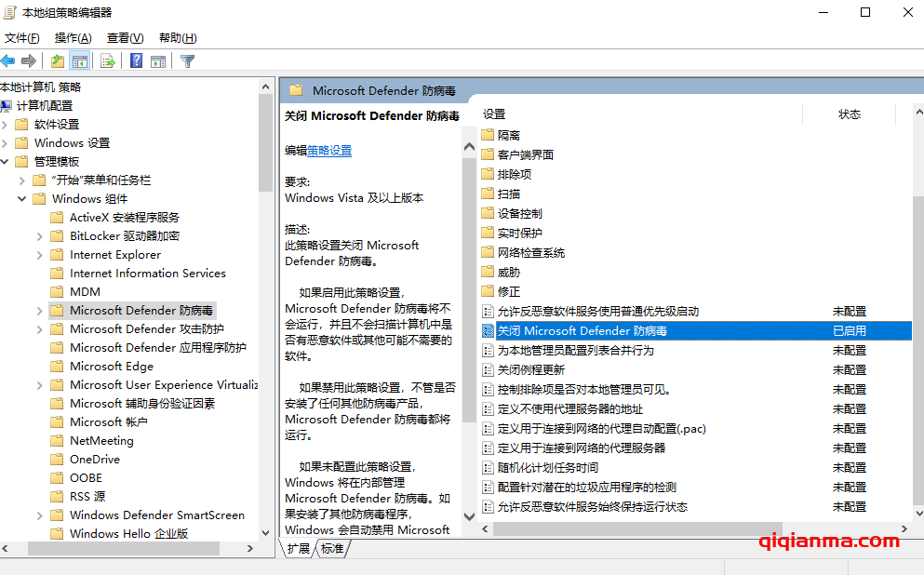Screen dimensions: 924x575
Task: Click the 状态 column header
Action: [849, 114]
